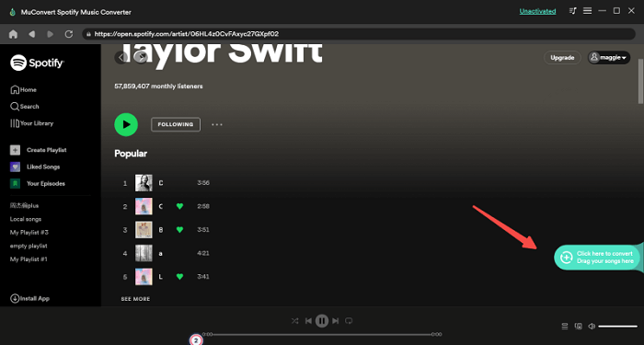Open the empty playlist entry
This screenshot has height=345, width=644.
coord(29,246)
